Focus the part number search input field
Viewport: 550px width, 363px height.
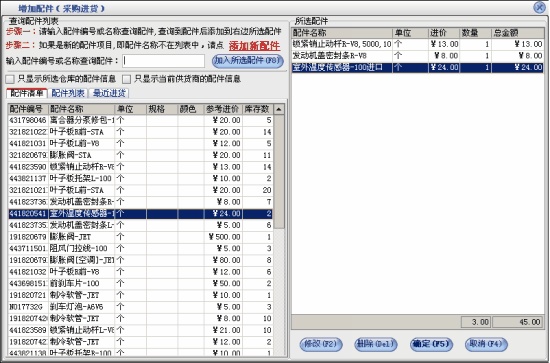163,61
